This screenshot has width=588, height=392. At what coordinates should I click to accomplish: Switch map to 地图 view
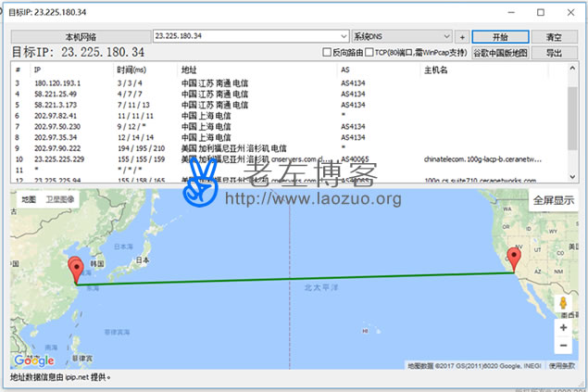29,199
